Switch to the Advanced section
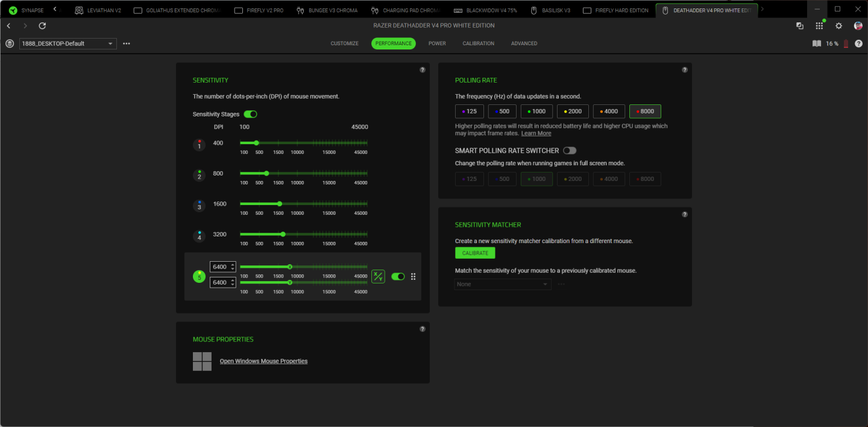 (524, 43)
